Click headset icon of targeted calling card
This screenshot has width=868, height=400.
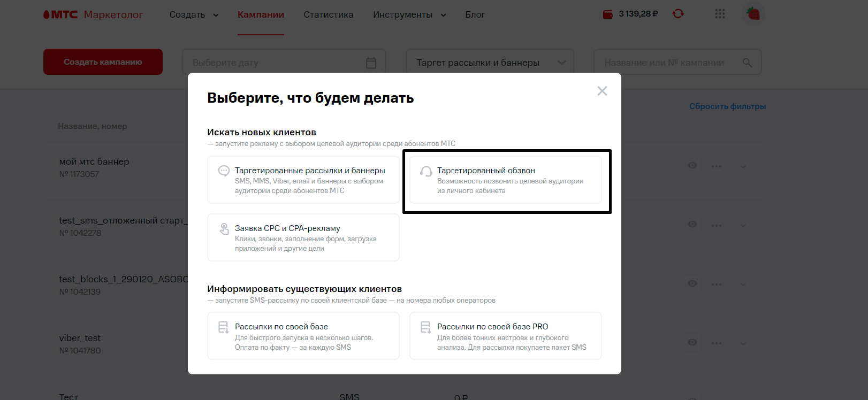click(x=426, y=171)
